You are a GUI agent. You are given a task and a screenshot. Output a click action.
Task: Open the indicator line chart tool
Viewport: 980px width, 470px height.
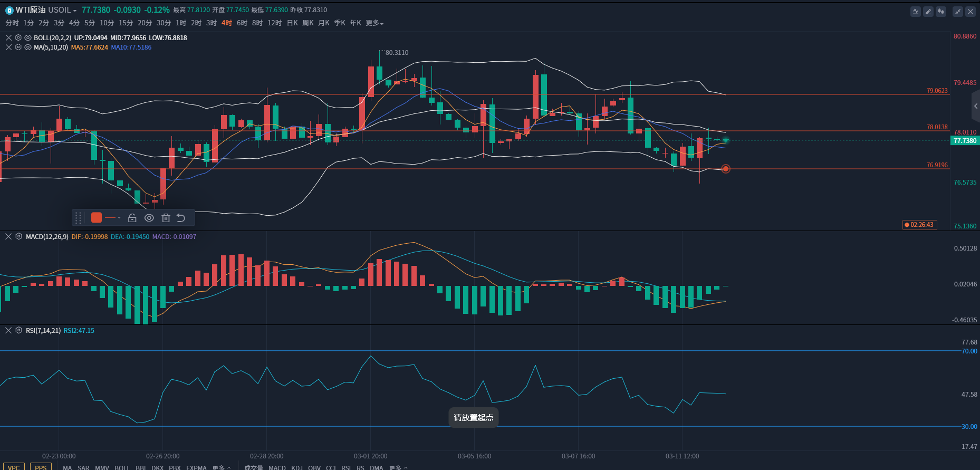[916, 12]
